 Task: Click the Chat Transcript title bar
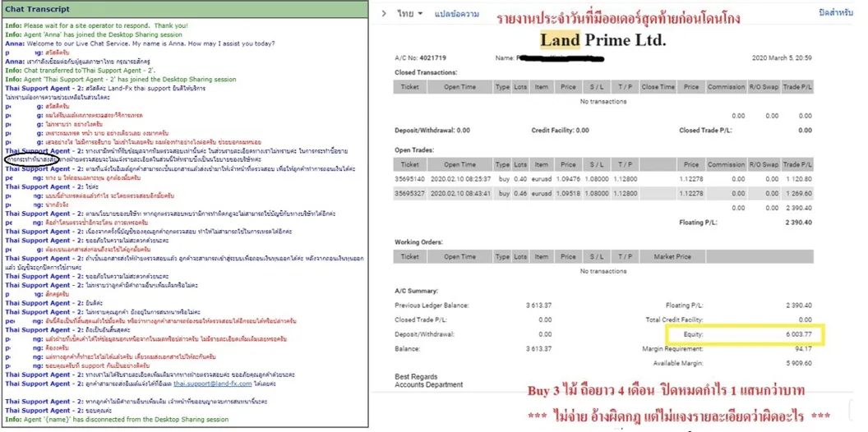pyautogui.click(x=185, y=9)
